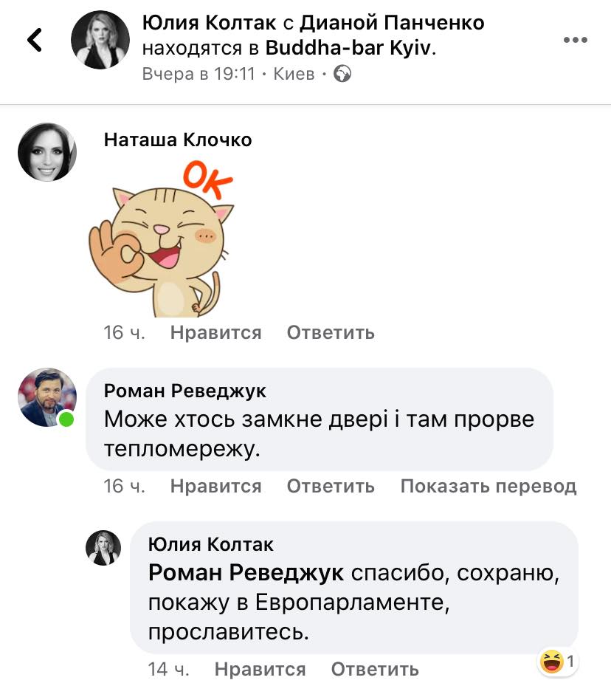
Task: Open the Buddha-bar Kyiv location link
Action: click(x=348, y=48)
